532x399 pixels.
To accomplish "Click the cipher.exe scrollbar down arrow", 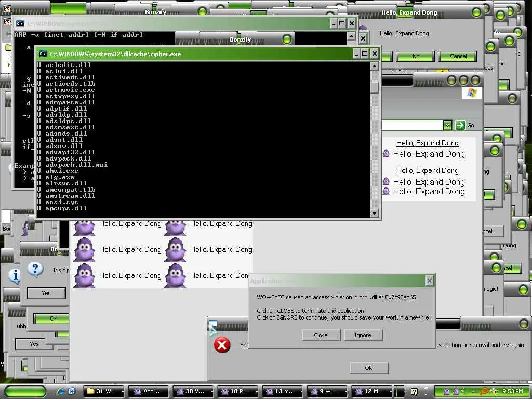I will click(x=374, y=213).
